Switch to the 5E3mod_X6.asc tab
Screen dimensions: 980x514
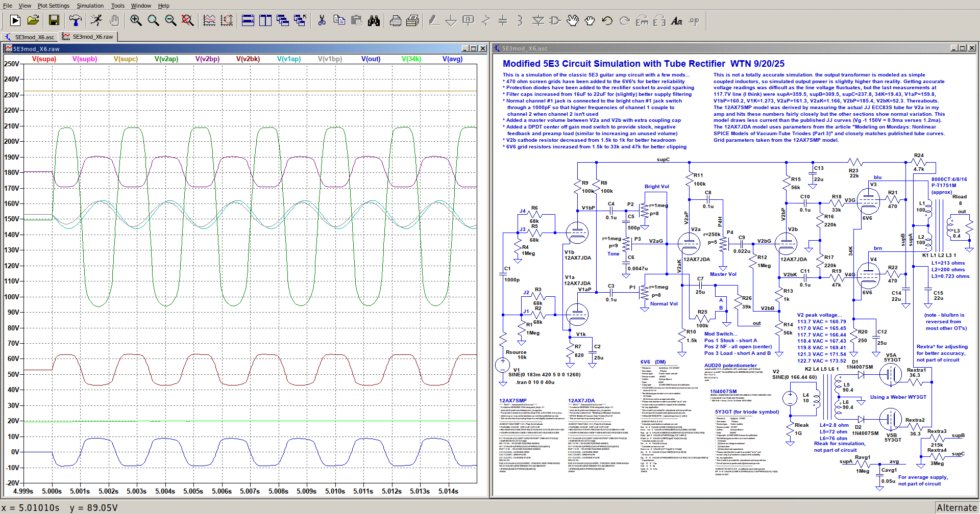(30, 37)
